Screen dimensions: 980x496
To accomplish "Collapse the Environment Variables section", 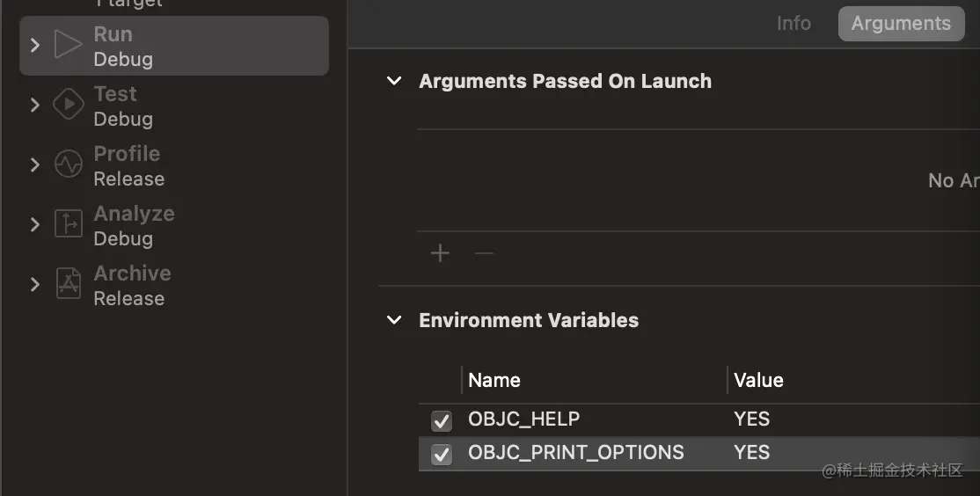I will click(x=394, y=320).
